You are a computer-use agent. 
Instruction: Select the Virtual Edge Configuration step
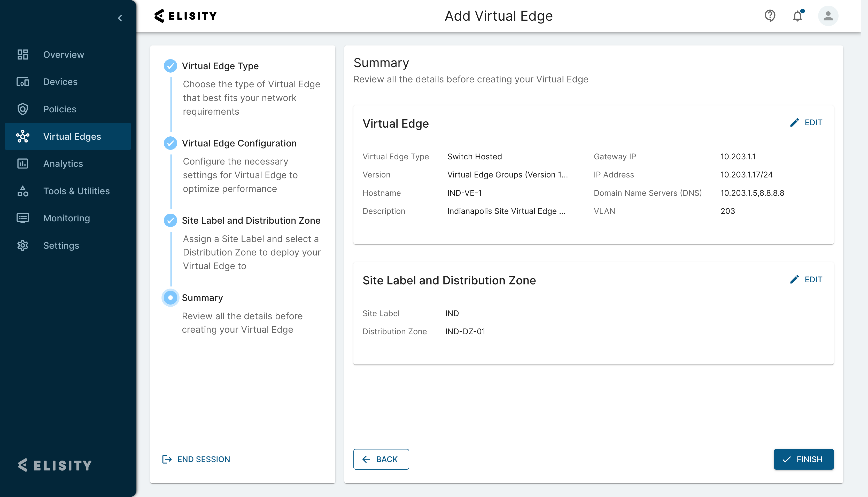point(239,143)
